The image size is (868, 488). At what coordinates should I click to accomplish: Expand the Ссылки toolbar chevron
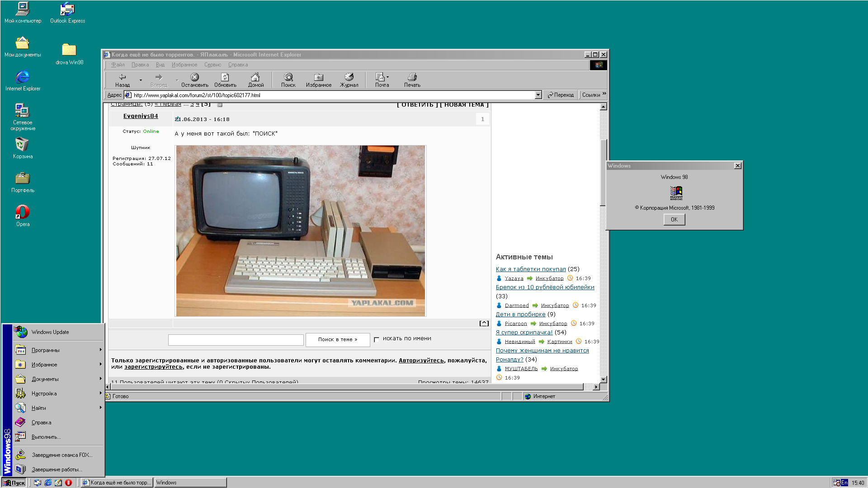tap(604, 94)
